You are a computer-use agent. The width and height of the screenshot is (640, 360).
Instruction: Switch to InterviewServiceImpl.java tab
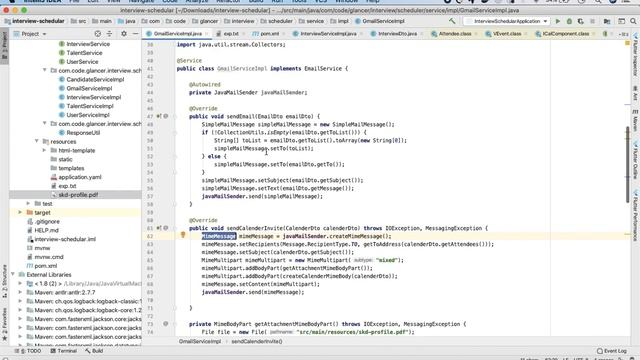pos(328,34)
